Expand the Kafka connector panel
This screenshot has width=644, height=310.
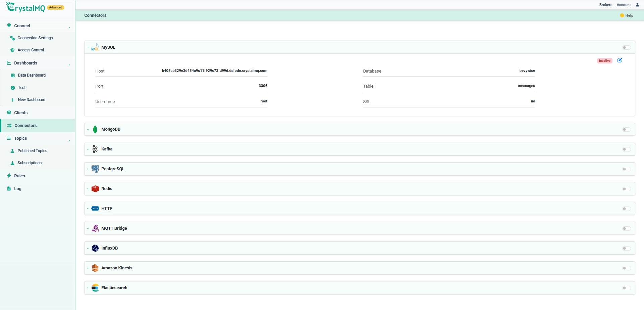(88, 149)
